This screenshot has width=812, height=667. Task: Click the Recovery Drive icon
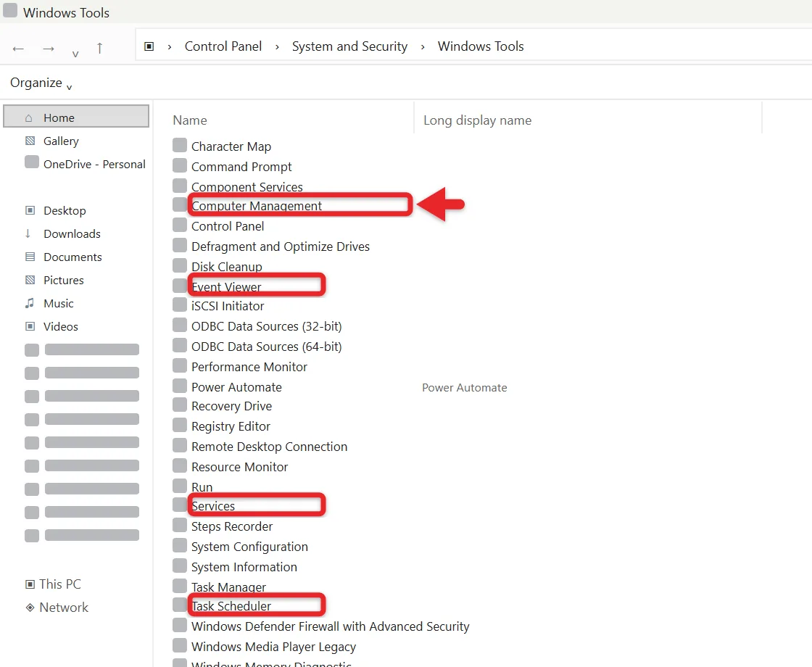coord(180,405)
